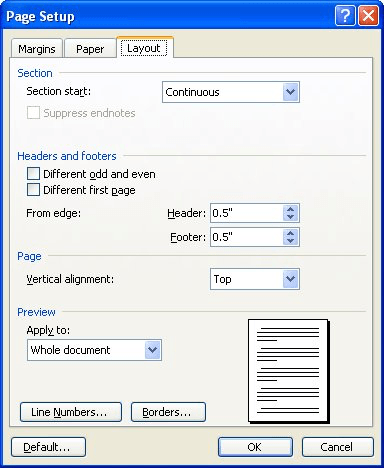Open the Section start dropdown
The width and height of the screenshot is (384, 468).
231,92
